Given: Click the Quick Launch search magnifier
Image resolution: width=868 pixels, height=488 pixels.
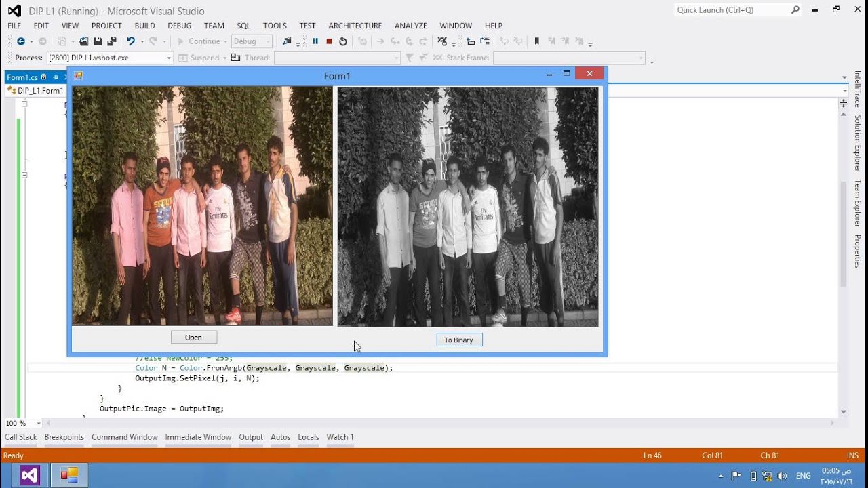Looking at the screenshot, I should (x=795, y=10).
